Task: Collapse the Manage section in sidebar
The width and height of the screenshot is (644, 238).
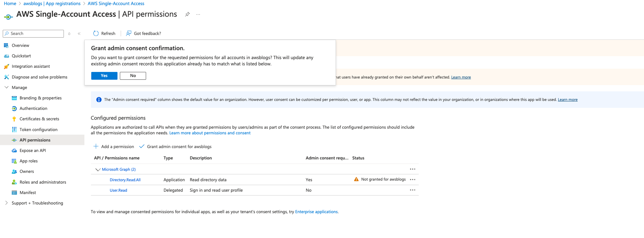Action: pos(7,87)
